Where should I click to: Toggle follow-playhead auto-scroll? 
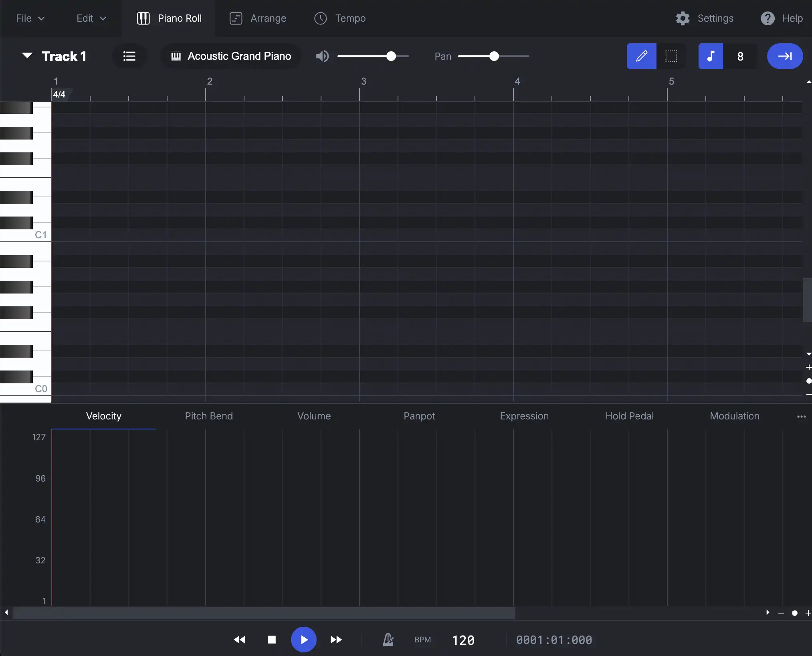[x=784, y=56]
